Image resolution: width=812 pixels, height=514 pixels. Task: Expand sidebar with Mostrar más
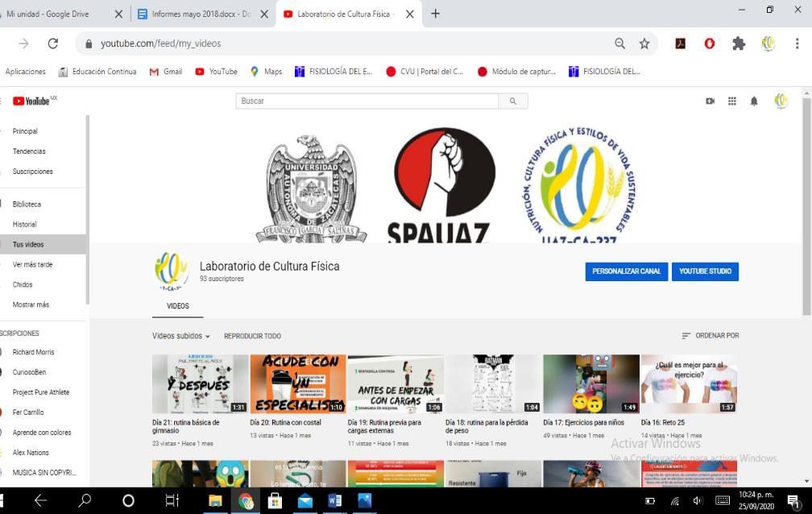[31, 305]
